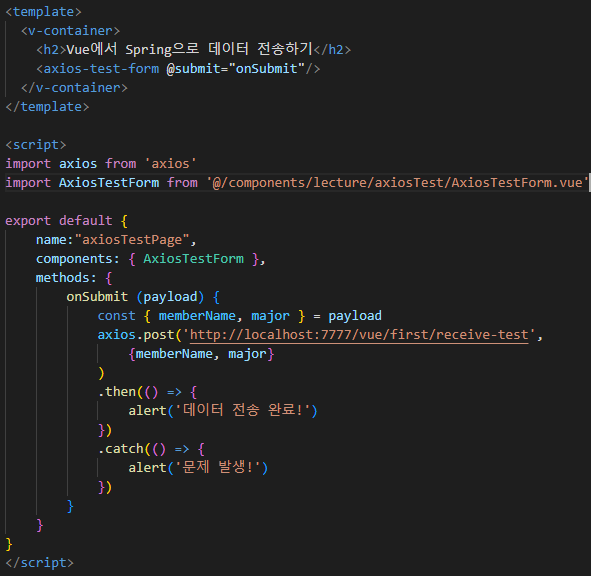Click the 'name:' property key
This screenshot has height=576, width=591.
point(54,240)
